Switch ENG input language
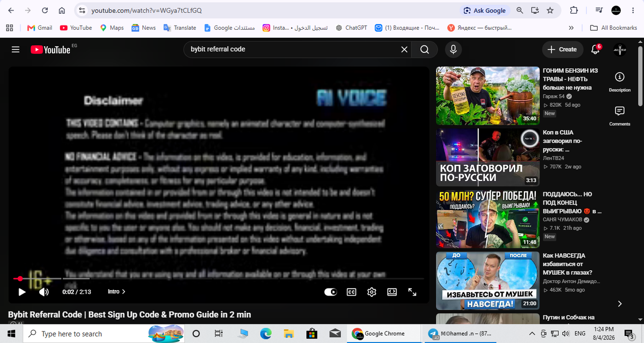 coord(580,333)
